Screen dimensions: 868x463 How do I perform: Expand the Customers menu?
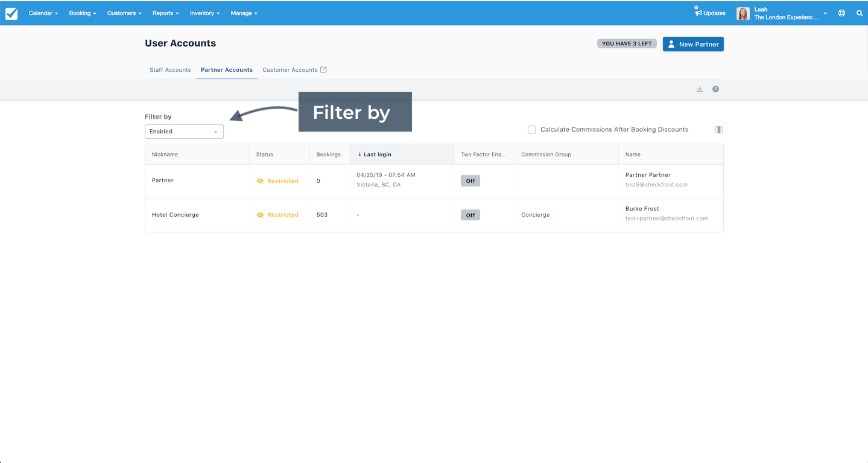pos(124,13)
